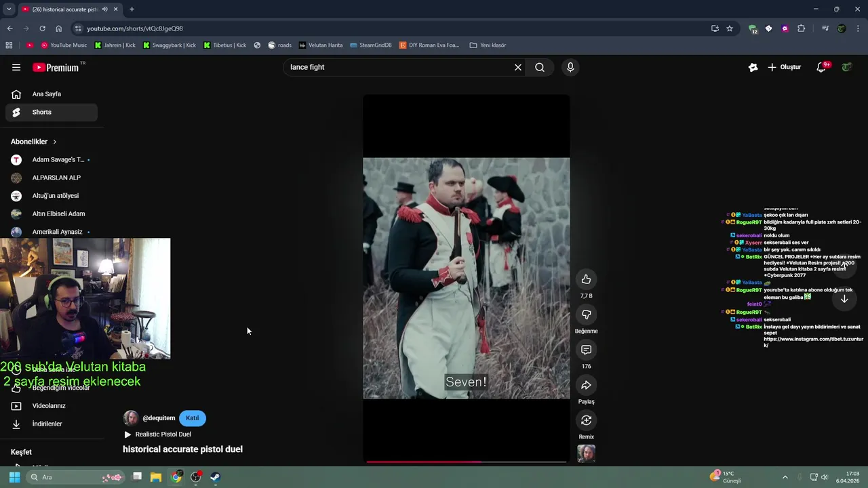Open the YouTube hamburger guide menu
This screenshot has width=868, height=488.
(x=16, y=67)
